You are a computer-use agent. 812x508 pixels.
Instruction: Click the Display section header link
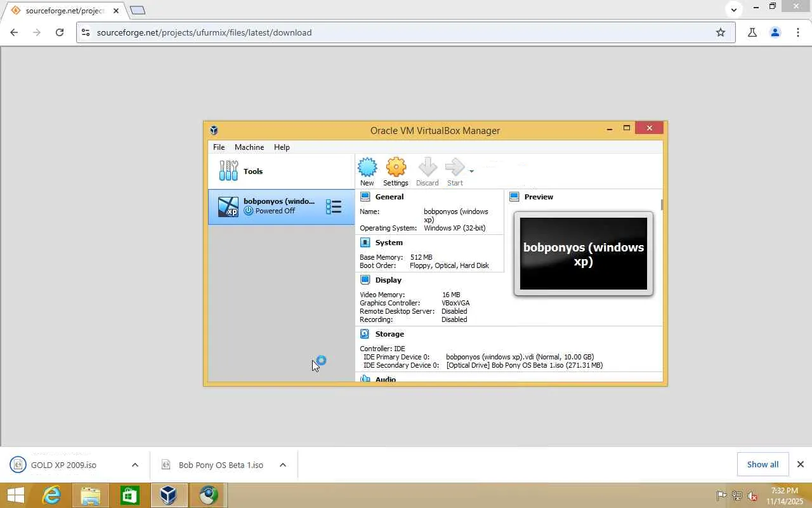coord(388,280)
